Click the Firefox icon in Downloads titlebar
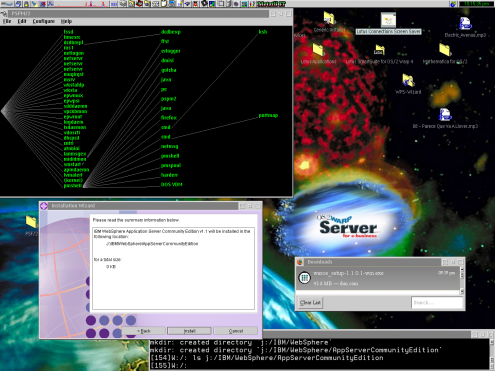 (x=300, y=262)
